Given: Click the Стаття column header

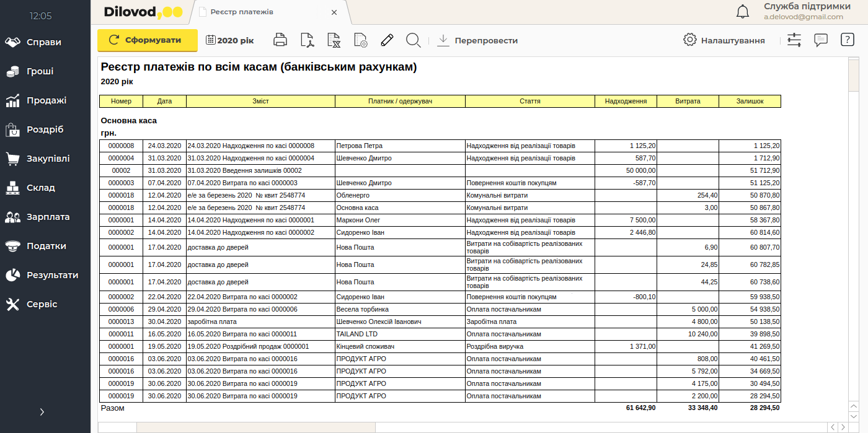Looking at the screenshot, I should point(530,101).
